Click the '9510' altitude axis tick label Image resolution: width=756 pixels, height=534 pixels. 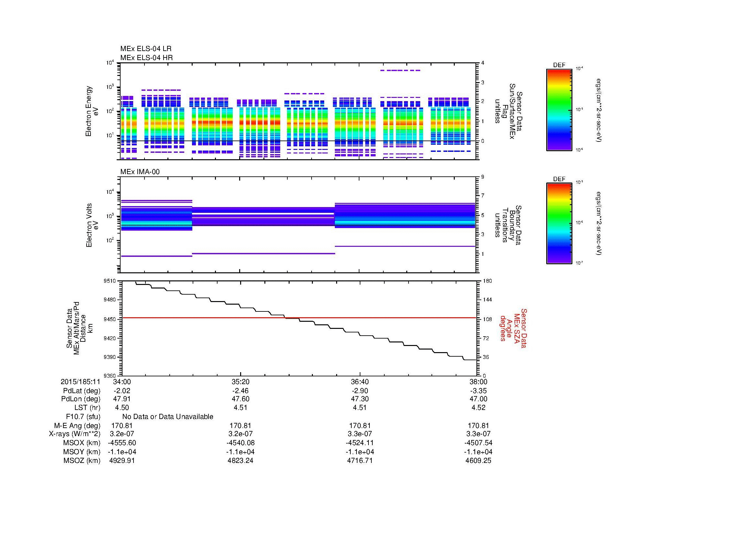[110, 281]
